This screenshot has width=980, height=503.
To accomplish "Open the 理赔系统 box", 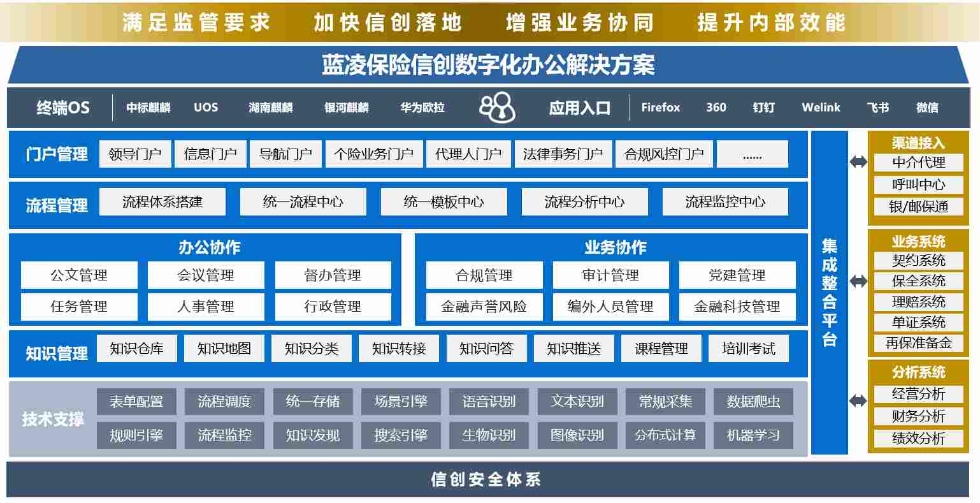I will (x=918, y=302).
